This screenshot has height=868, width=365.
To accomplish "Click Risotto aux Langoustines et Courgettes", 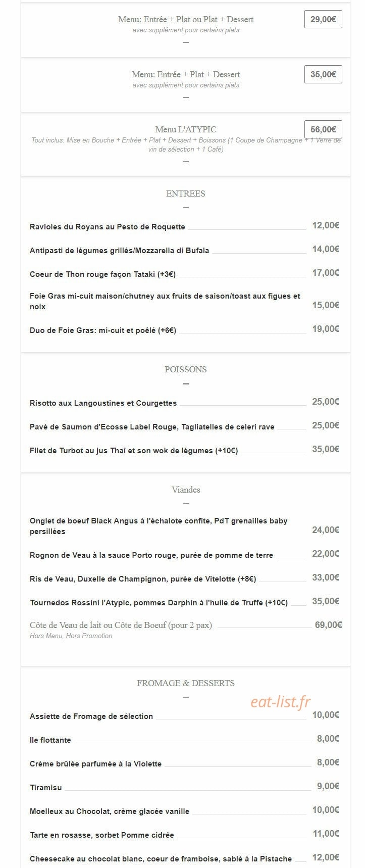I will click(103, 403).
